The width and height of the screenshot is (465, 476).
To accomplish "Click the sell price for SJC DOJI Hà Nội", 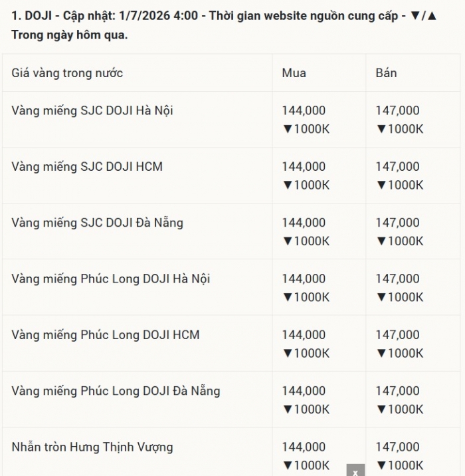I will point(397,110).
